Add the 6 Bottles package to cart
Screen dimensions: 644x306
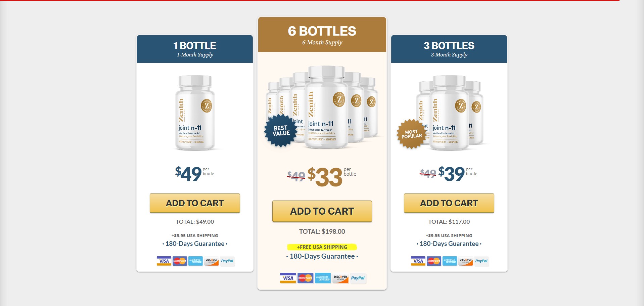[322, 211]
